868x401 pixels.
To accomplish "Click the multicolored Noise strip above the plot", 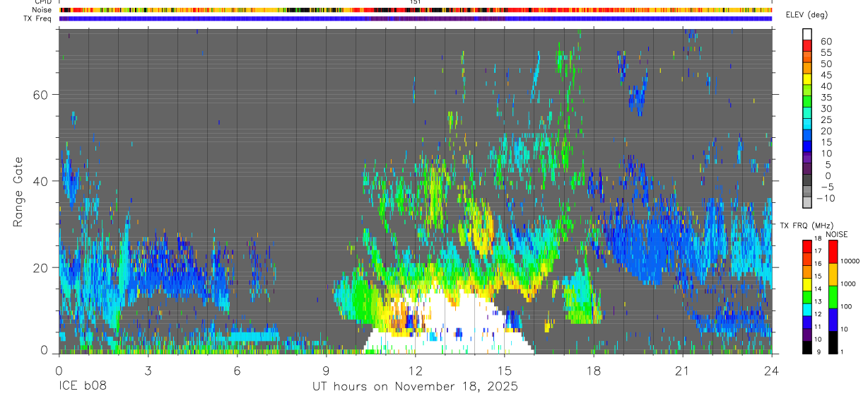I will (x=416, y=10).
